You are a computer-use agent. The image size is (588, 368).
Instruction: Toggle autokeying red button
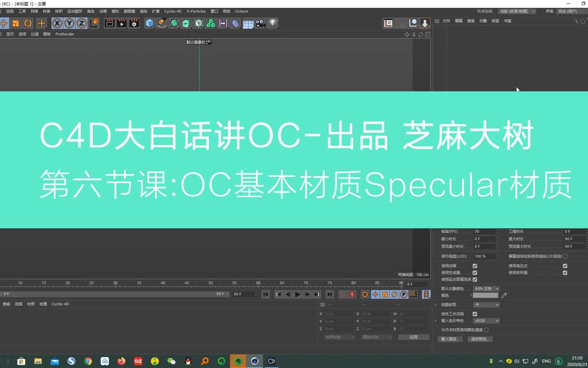(352, 294)
